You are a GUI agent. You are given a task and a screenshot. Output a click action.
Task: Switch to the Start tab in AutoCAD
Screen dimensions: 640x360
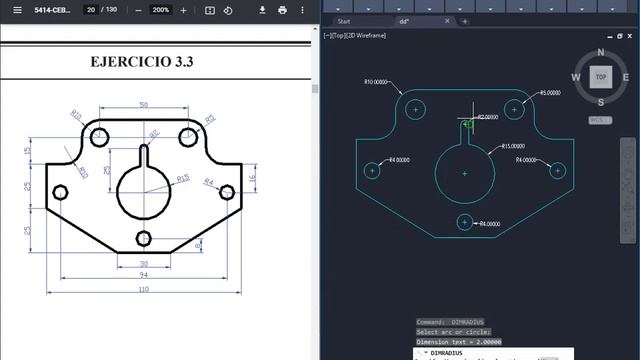click(x=344, y=21)
